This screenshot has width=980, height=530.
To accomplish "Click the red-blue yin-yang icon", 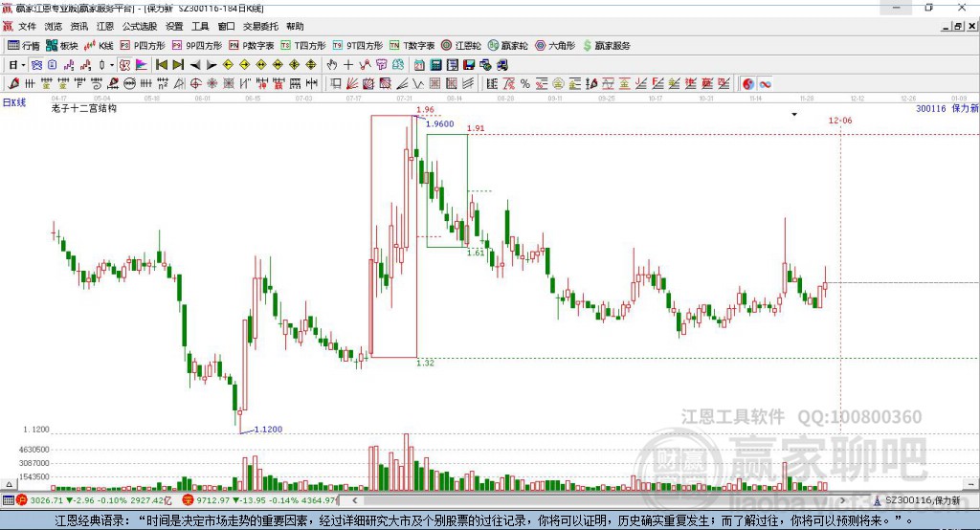I will (748, 84).
